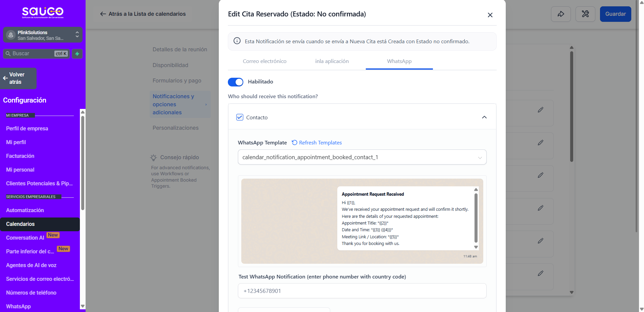Disable the Habilitado toggle
The height and width of the screenshot is (312, 644).
click(x=236, y=82)
